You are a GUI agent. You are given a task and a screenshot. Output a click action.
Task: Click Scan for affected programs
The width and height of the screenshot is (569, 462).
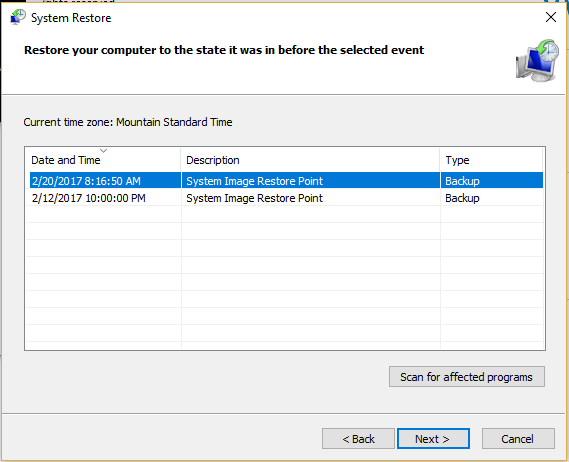[x=467, y=377]
